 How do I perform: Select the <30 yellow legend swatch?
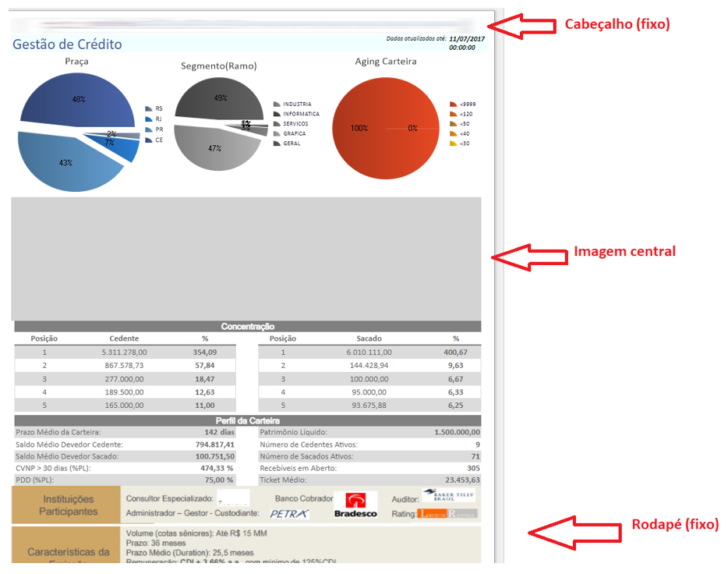[x=453, y=143]
